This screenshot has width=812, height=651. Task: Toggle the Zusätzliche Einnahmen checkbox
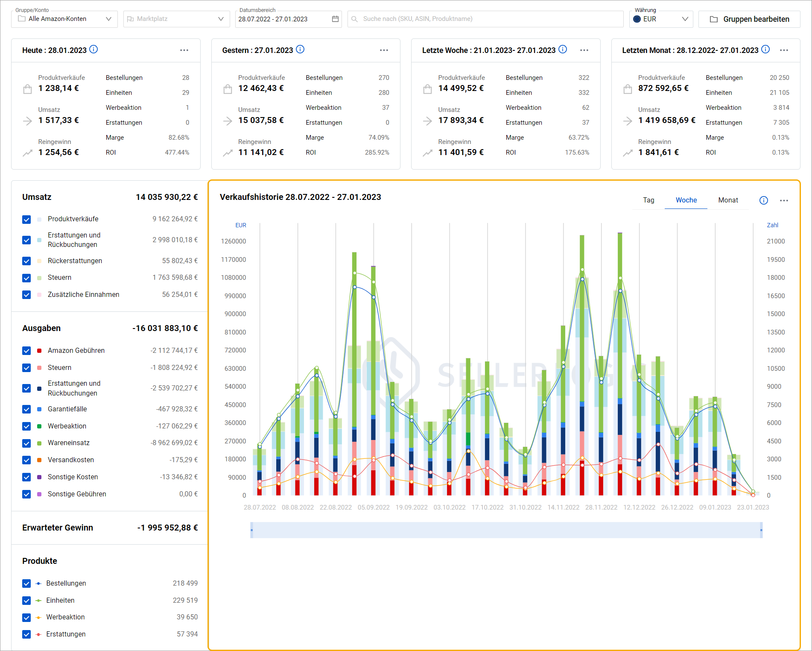tap(26, 295)
